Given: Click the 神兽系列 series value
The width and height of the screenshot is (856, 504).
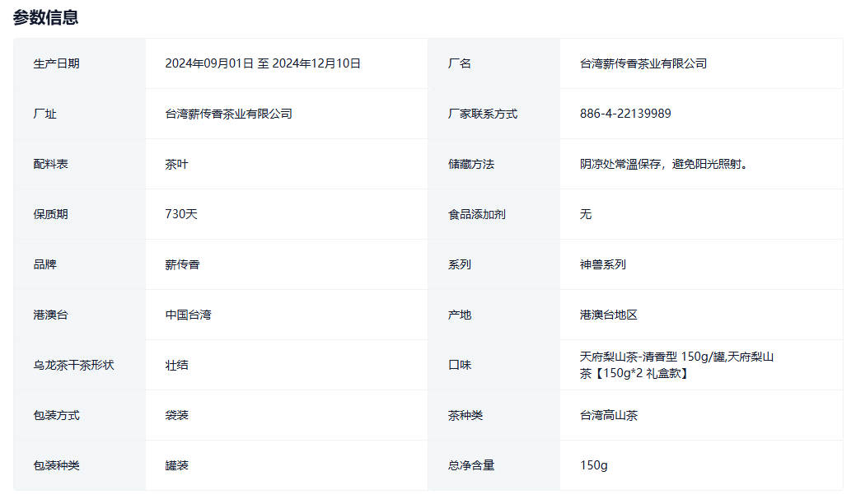Looking at the screenshot, I should (x=602, y=264).
